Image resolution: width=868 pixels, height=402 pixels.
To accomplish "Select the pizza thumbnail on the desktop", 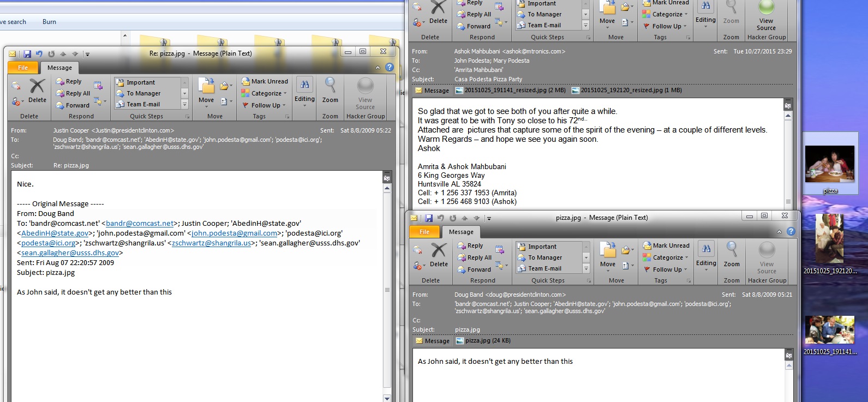I will click(x=830, y=164).
